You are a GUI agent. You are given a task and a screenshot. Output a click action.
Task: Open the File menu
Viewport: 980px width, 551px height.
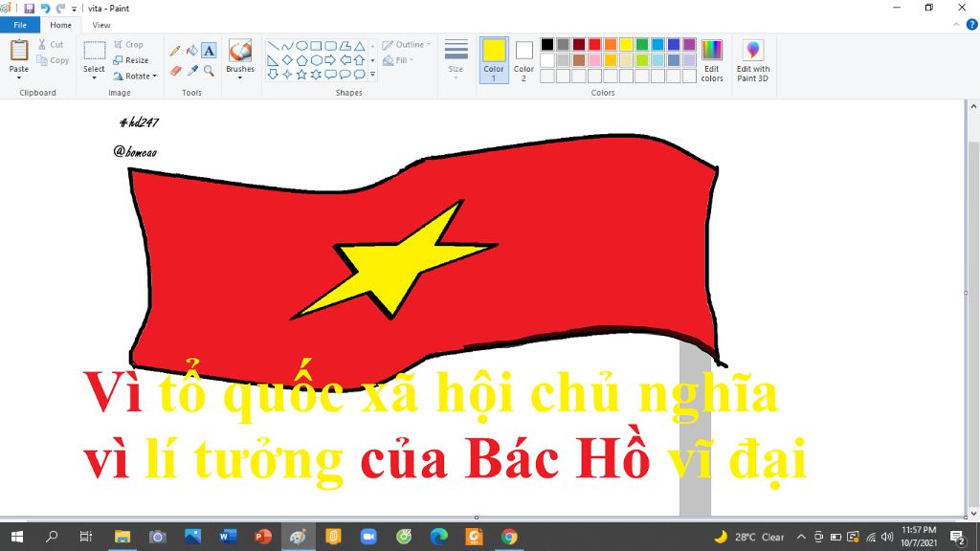[20, 25]
